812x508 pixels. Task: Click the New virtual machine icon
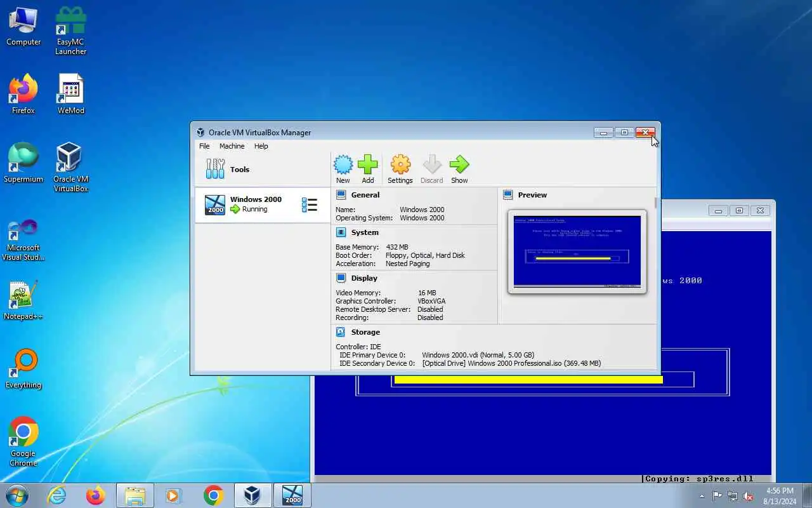[x=343, y=164]
